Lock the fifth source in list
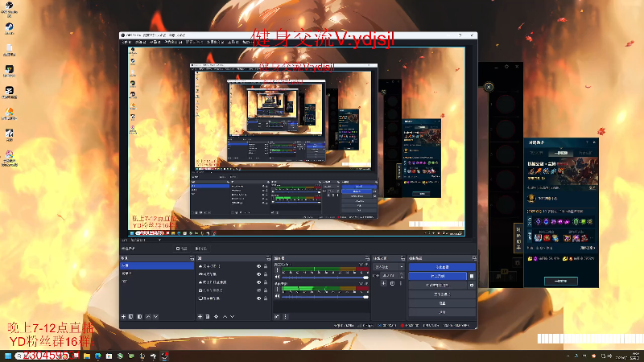This screenshot has height=362, width=644. coord(266,298)
